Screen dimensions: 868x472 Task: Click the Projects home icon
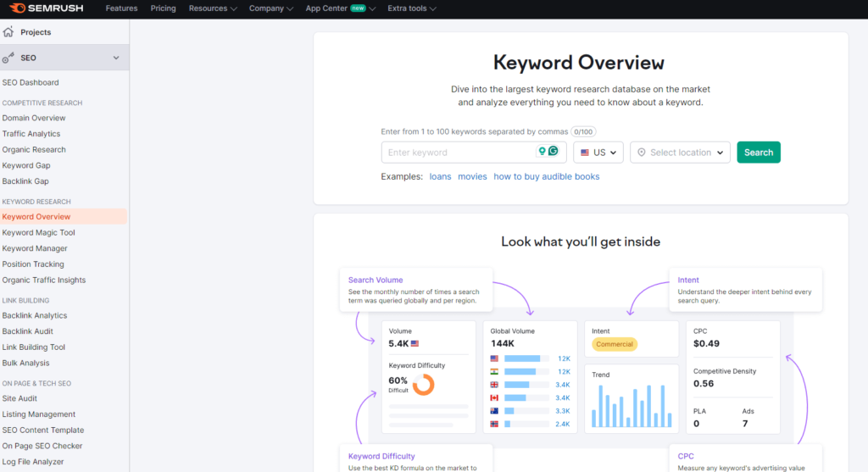[8, 31]
